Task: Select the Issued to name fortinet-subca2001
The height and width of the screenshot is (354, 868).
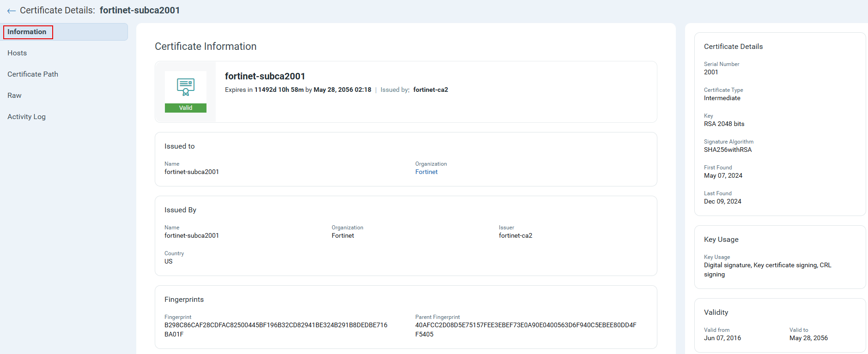Action: pos(192,172)
